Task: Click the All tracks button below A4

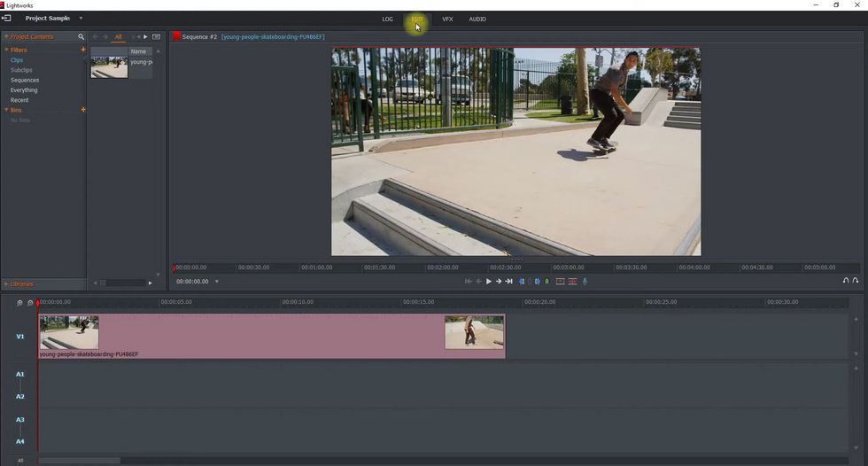Action: click(19, 461)
